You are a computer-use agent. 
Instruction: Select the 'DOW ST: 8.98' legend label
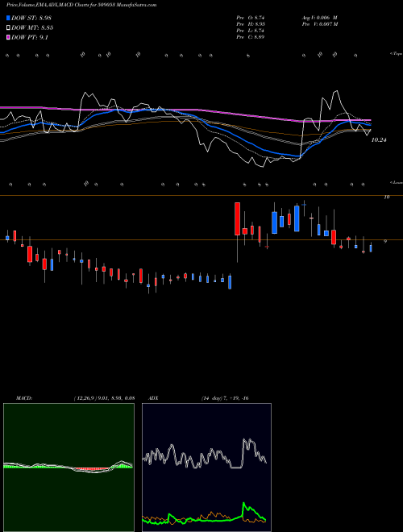tap(31, 18)
